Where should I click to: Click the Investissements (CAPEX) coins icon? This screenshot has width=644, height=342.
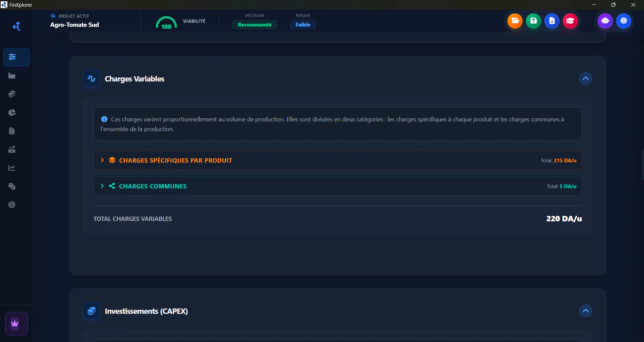pyautogui.click(x=92, y=311)
